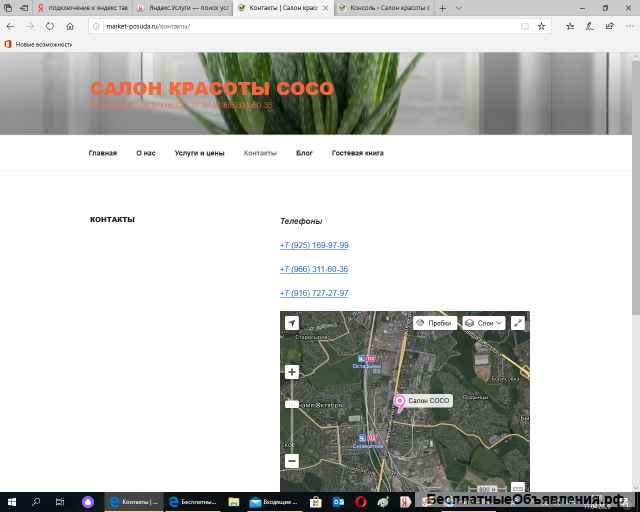640x512 pixels.
Task: Expand the map to fullscreen
Action: click(x=518, y=323)
